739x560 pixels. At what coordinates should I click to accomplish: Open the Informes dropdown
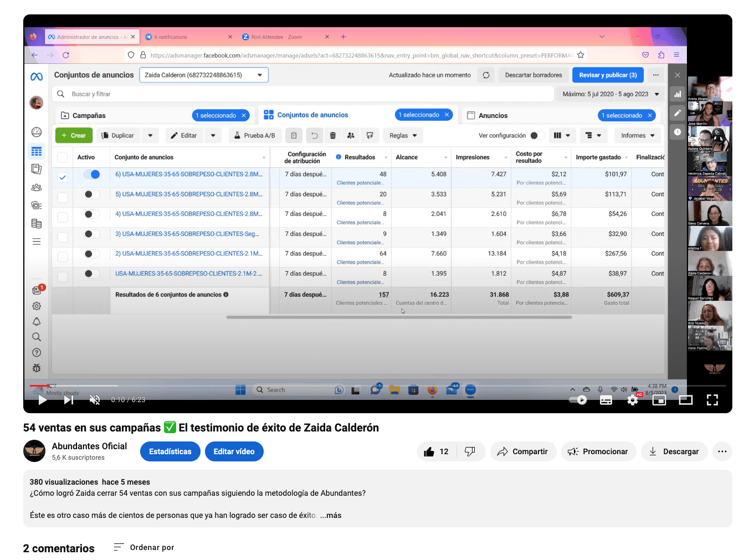click(638, 135)
